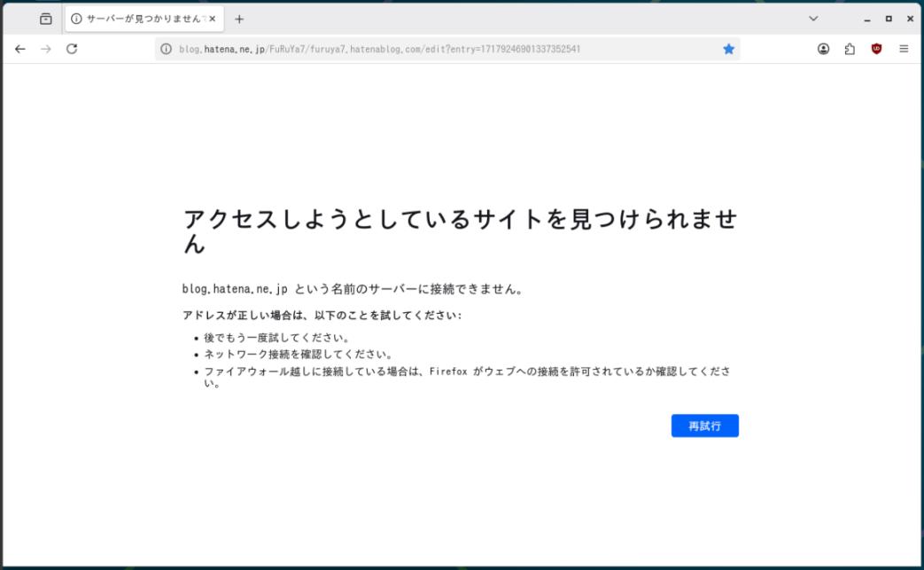
Task: Close the Firefox window
Action: pyautogui.click(x=910, y=19)
